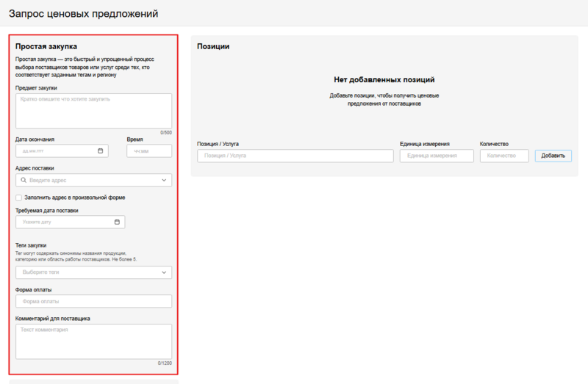Click the search magnifier in Адрес поставки
Viewport: 588px width, 384px height.
click(x=24, y=180)
